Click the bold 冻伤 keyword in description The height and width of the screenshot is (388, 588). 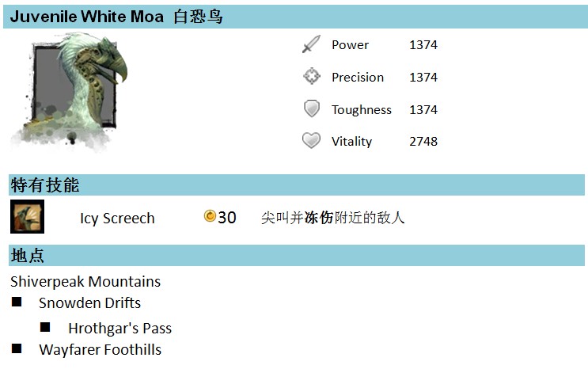click(319, 218)
